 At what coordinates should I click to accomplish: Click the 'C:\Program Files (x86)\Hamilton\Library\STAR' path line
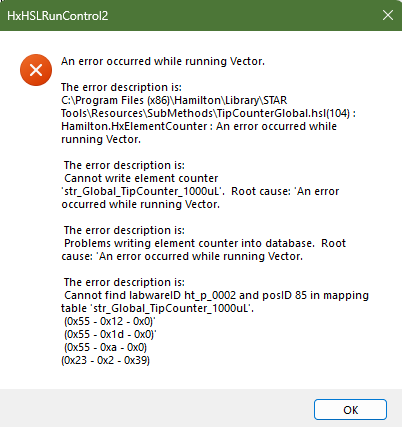(x=174, y=100)
